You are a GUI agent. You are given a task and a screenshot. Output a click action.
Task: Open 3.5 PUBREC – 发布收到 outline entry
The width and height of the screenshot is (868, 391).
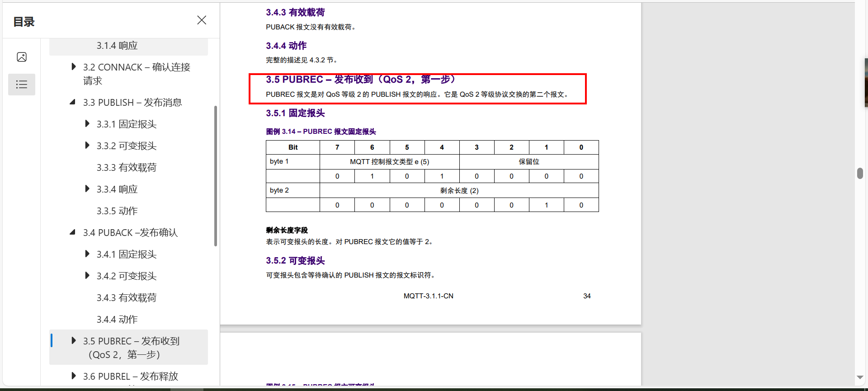coord(132,348)
